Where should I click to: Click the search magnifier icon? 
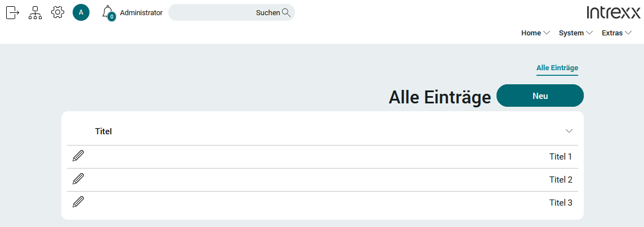[287, 12]
